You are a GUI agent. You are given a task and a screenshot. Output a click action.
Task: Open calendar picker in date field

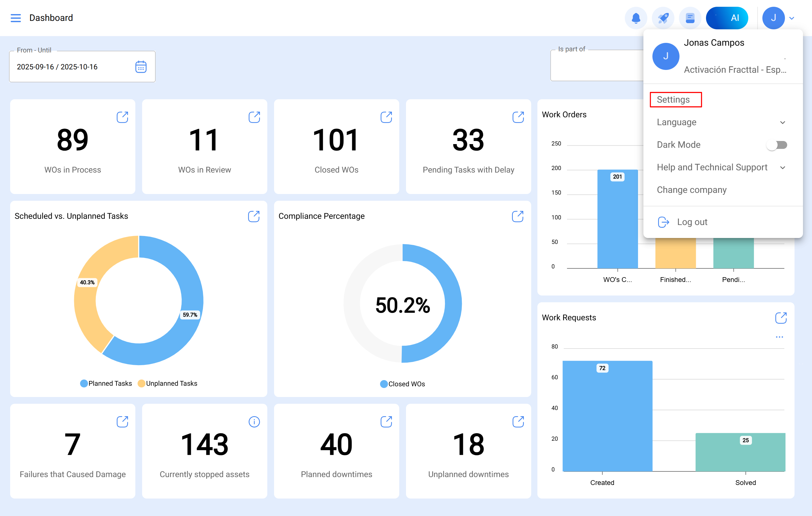click(x=141, y=67)
